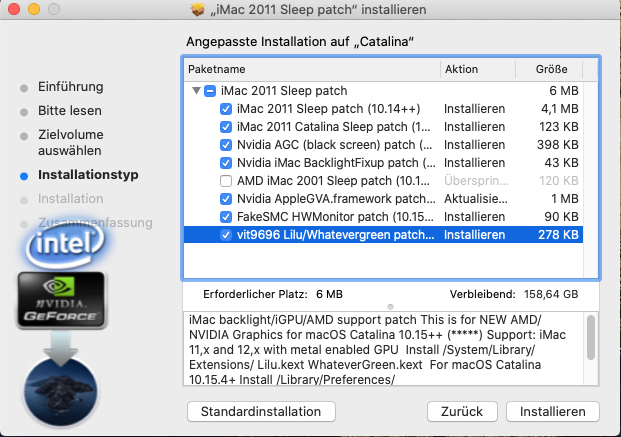Image resolution: width=621 pixels, height=437 pixels.
Task: Click the NVIDIA GeForce logo
Action: click(61, 300)
